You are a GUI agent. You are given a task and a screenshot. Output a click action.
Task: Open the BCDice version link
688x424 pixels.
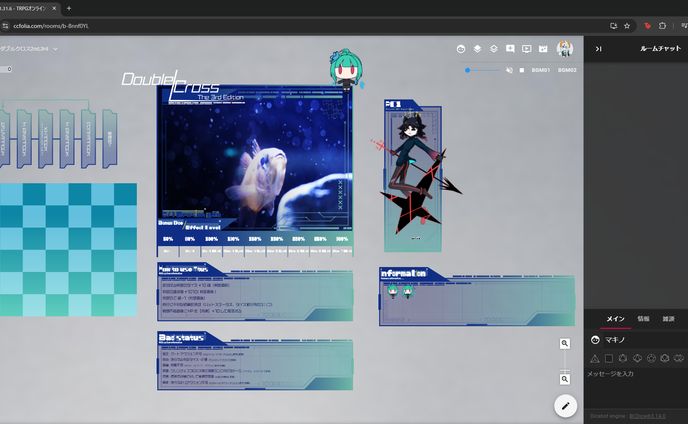[x=647, y=416]
